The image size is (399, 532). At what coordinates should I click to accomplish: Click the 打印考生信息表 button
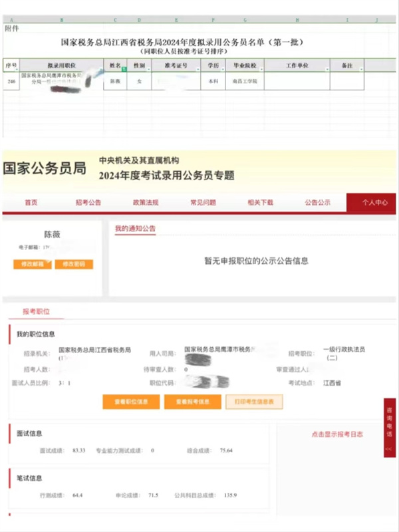tap(254, 402)
